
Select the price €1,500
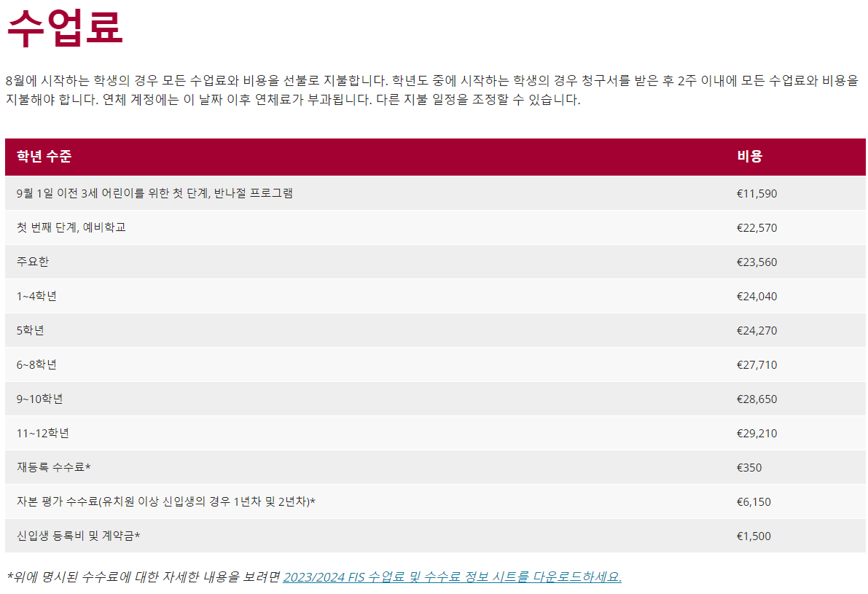coord(754,536)
